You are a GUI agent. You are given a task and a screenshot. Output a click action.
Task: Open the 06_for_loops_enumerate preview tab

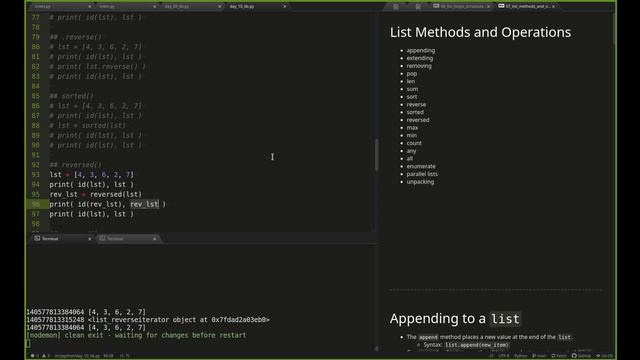coord(461,7)
